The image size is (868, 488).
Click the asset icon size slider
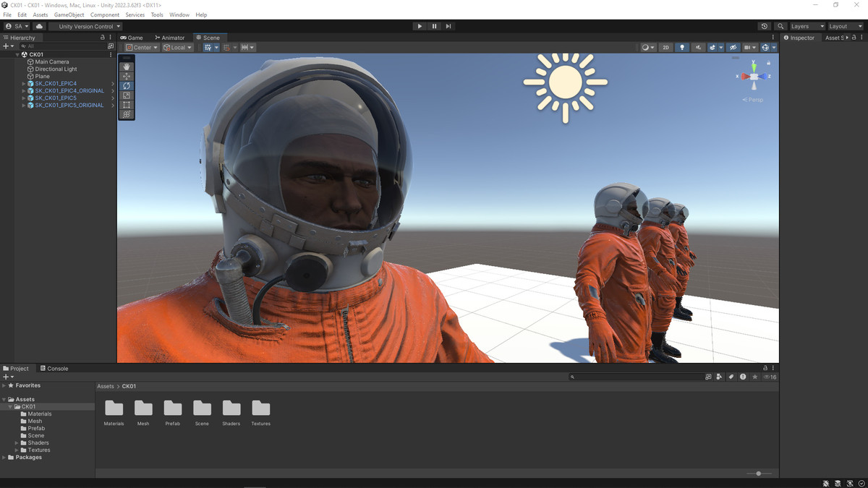point(758,474)
